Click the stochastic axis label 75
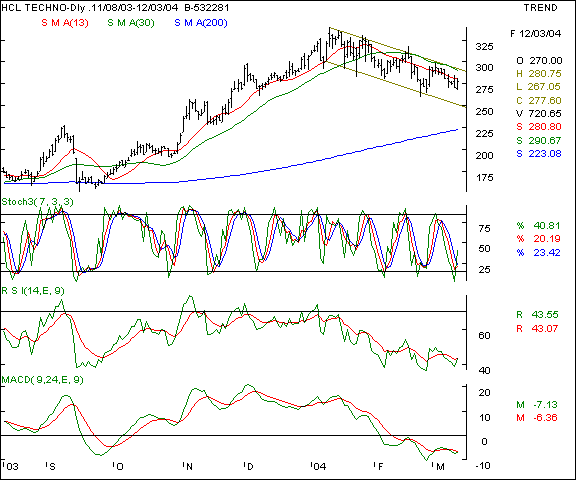 485,229
